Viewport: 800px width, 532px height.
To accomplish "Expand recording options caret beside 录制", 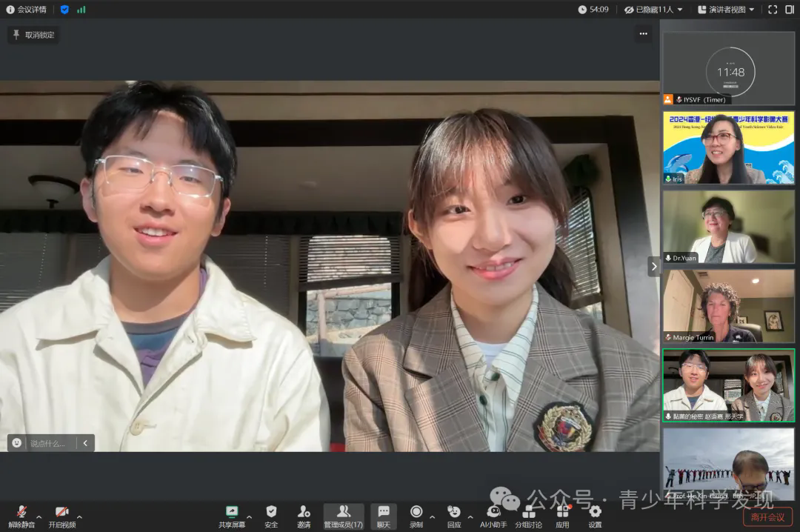I will 432,517.
